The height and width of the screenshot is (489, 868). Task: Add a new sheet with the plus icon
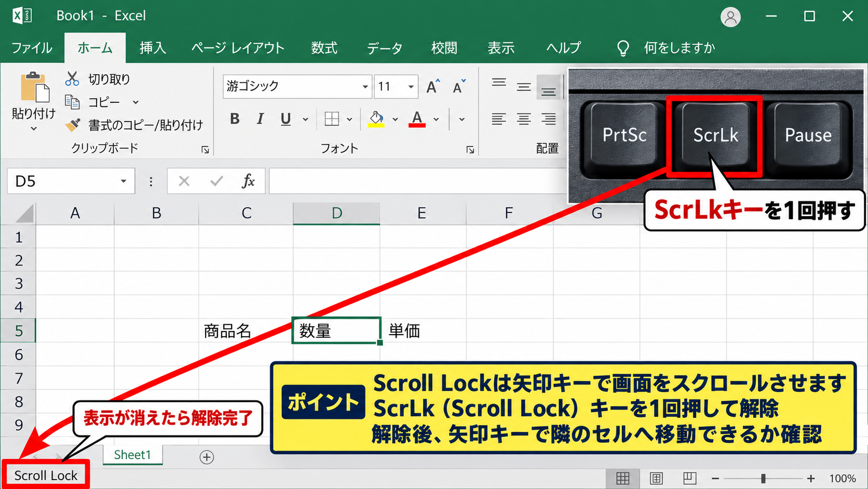pyautogui.click(x=207, y=457)
